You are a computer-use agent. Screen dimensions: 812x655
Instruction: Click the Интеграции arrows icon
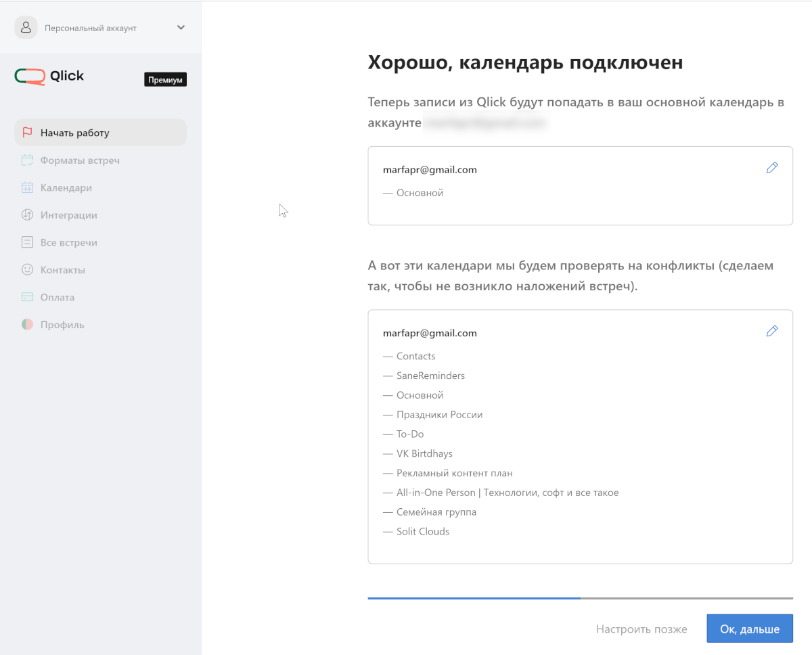pos(27,215)
